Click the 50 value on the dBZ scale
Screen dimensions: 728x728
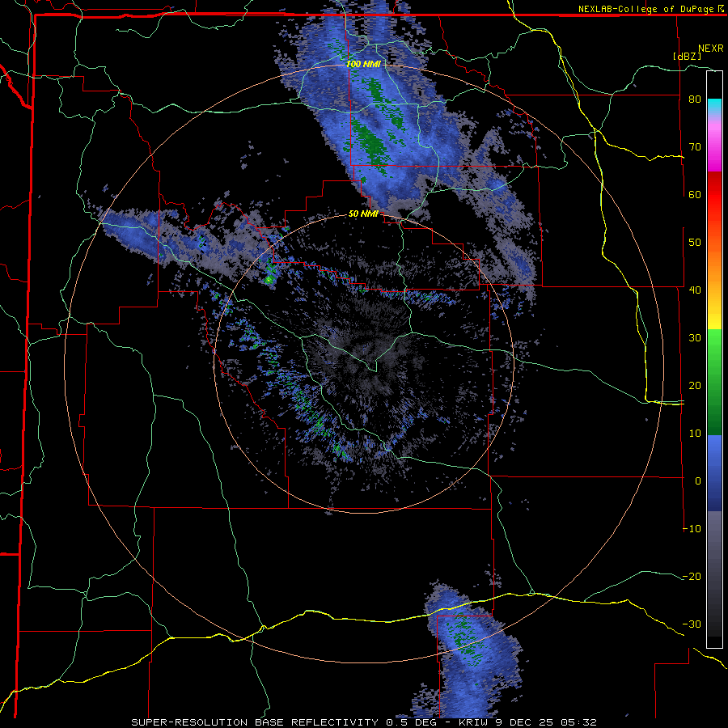point(695,243)
